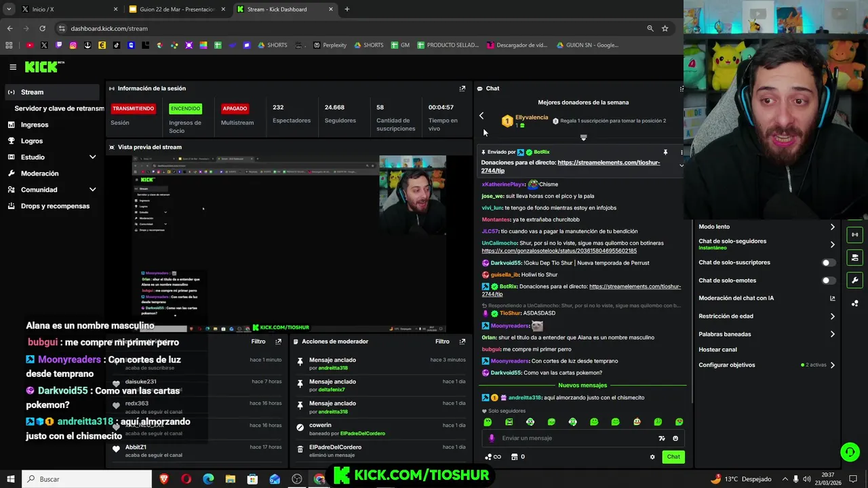Click the broadcast icon in the right tool strip
Viewport: 868px width, 488px height.
coord(854,235)
